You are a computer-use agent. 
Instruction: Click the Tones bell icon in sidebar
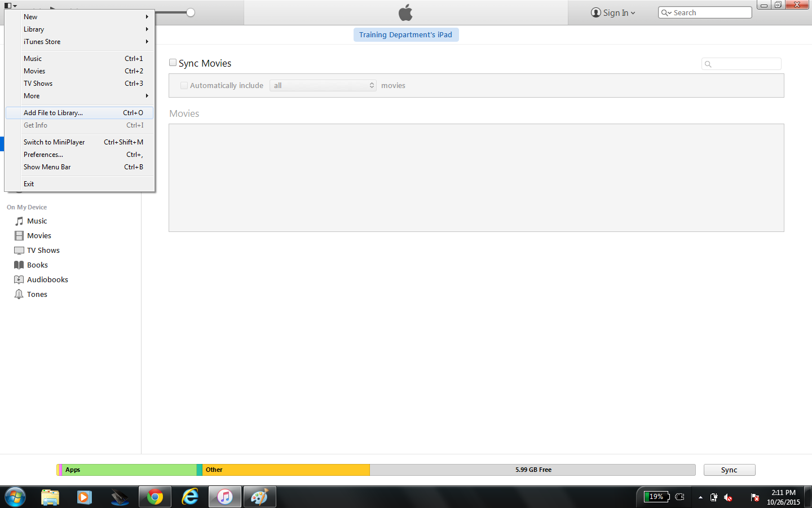pyautogui.click(x=19, y=295)
